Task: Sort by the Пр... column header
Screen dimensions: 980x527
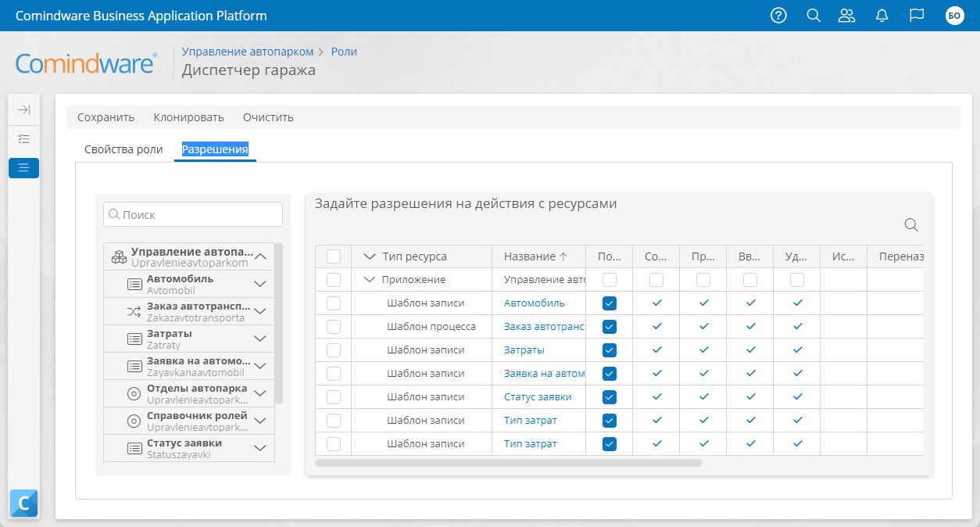Action: [703, 256]
